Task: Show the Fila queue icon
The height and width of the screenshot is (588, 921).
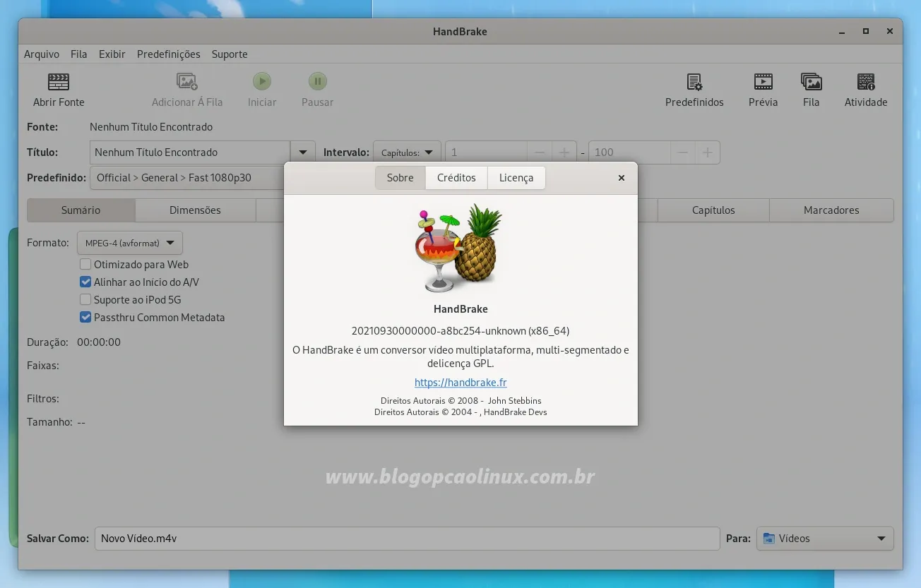Action: point(812,82)
